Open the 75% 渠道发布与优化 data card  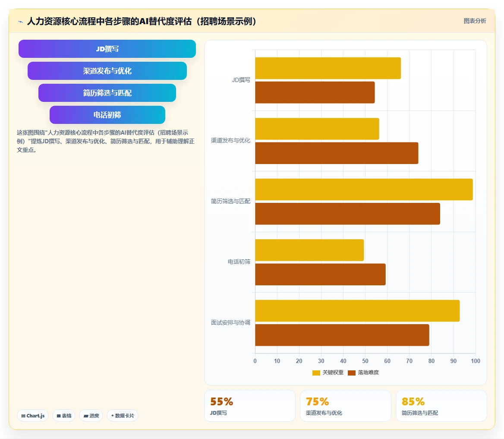pyautogui.click(x=346, y=406)
